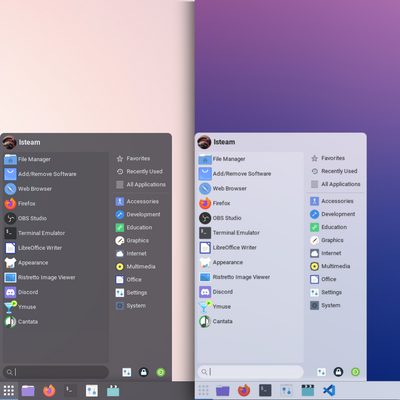The width and height of the screenshot is (400, 400).
Task: Click the app grid launcher on the dark taskbar
Action: point(9,390)
